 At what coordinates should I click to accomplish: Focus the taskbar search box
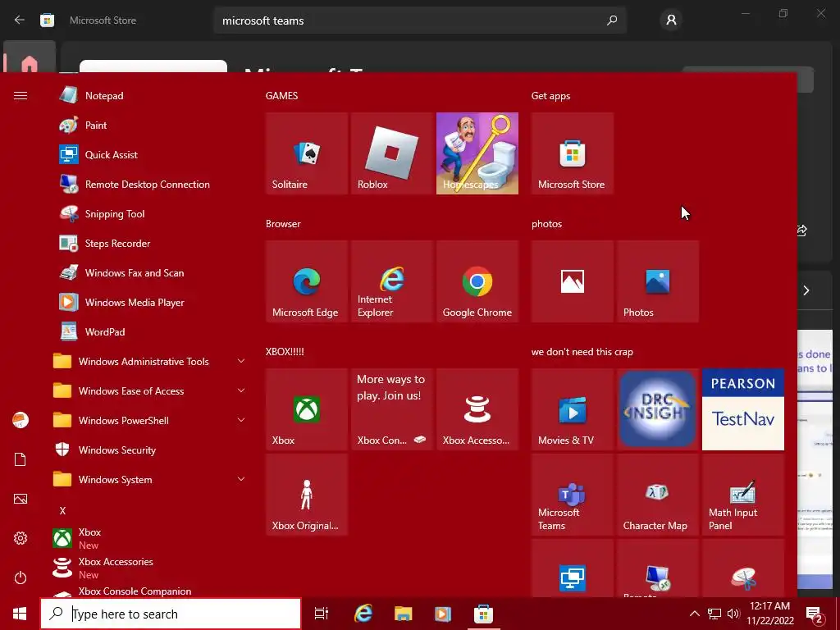pos(171,614)
